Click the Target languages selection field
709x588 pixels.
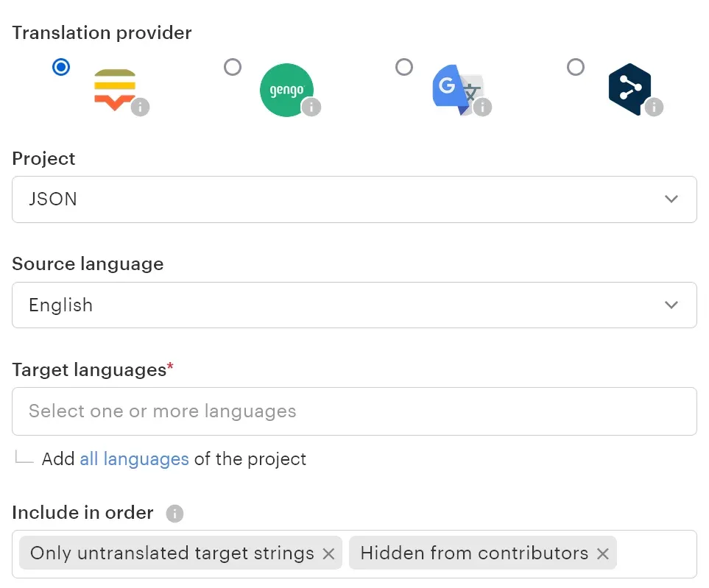[x=354, y=411]
